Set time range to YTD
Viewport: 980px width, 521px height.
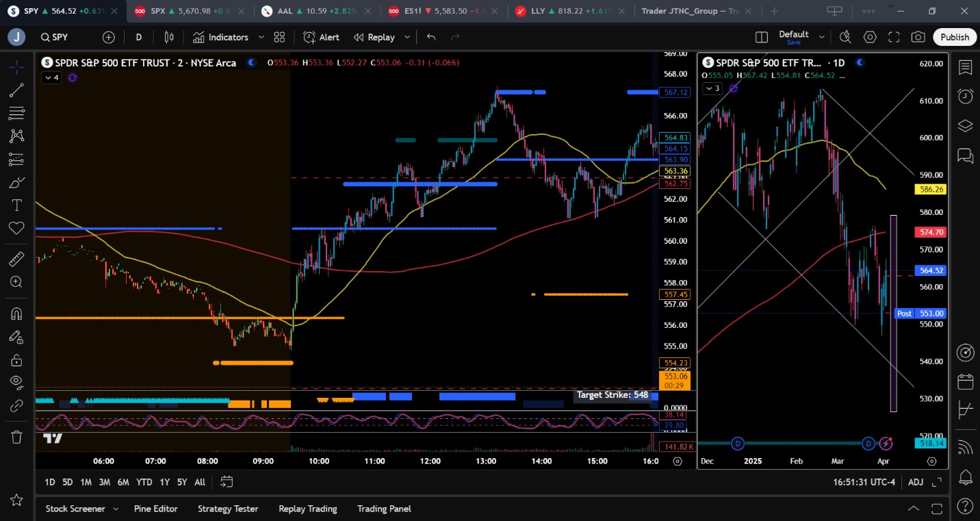tap(144, 482)
